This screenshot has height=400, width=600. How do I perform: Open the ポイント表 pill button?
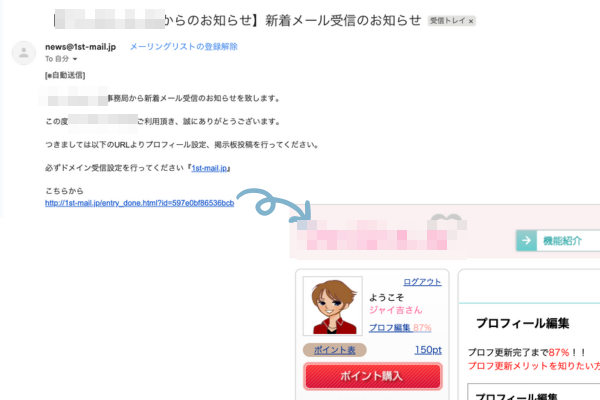pyautogui.click(x=334, y=350)
